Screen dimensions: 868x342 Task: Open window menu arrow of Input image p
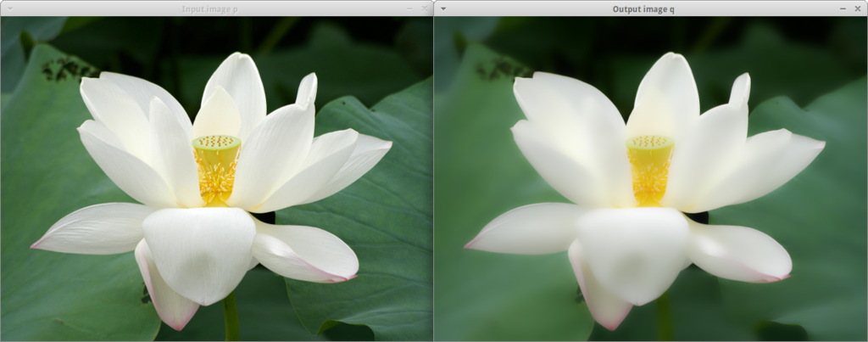[x=9, y=8]
